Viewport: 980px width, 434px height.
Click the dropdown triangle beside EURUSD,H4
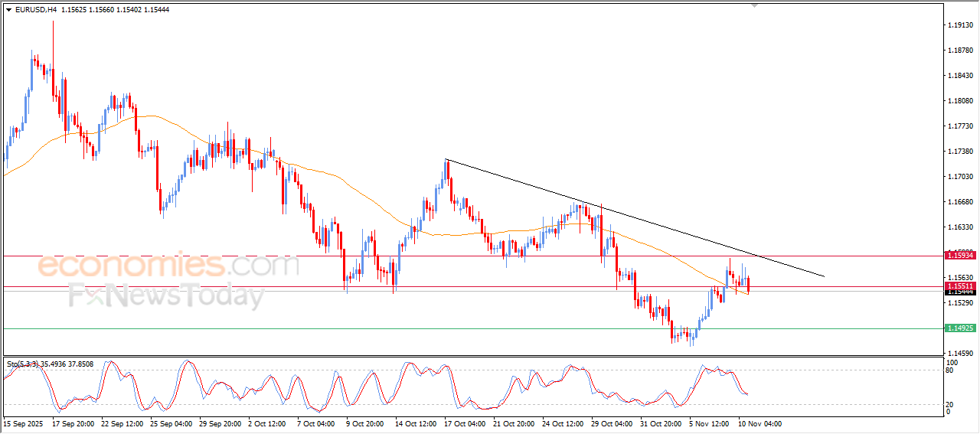coord(8,10)
